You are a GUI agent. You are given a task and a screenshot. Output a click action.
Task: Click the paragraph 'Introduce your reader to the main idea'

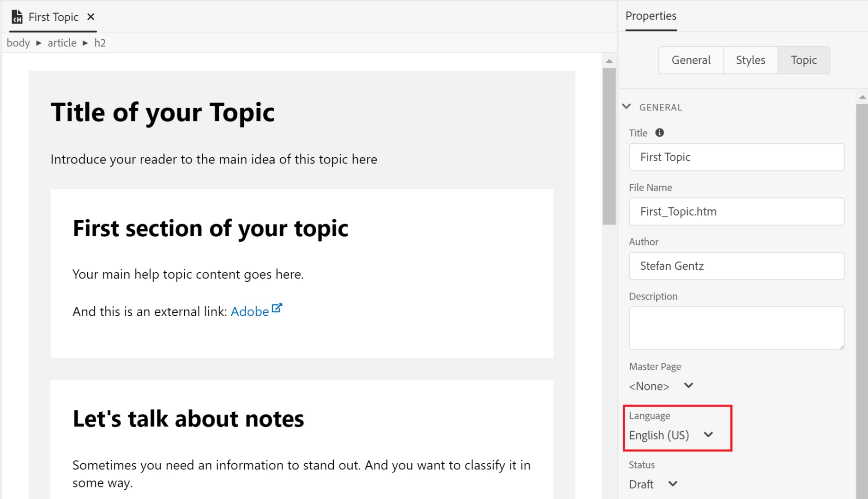214,159
